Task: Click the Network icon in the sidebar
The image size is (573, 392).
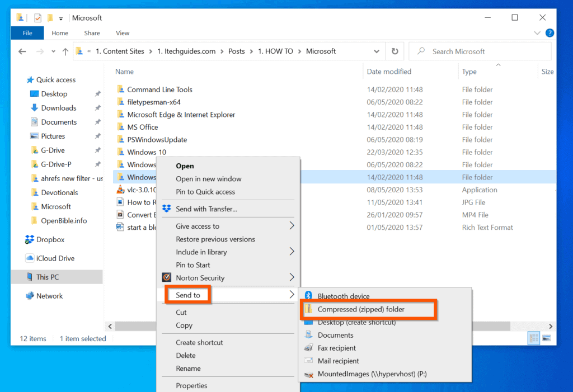Action: click(x=30, y=296)
